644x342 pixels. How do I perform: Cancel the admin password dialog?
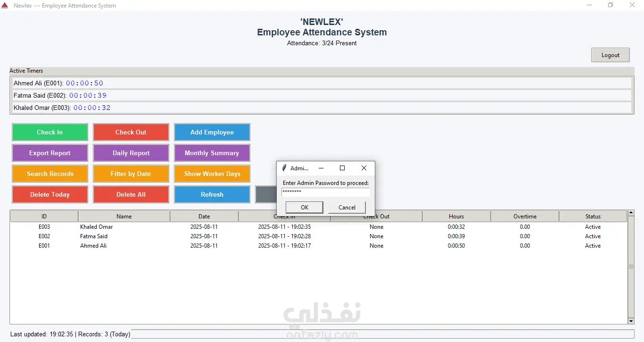(347, 208)
